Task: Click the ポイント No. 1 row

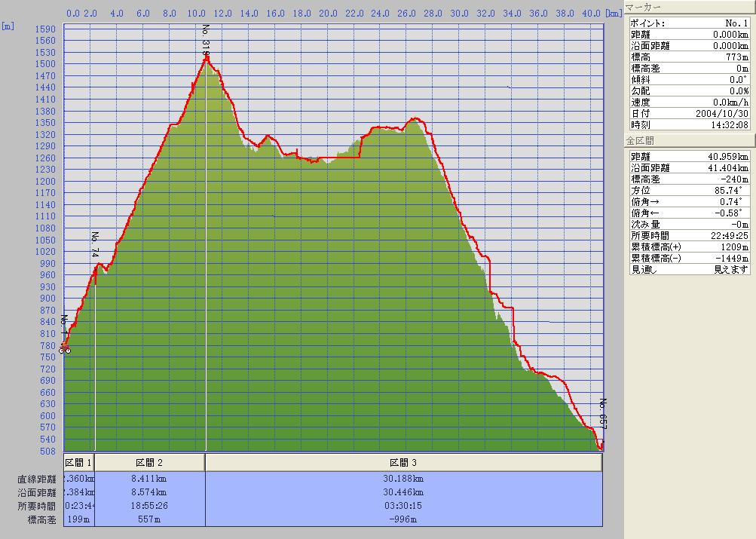Action: pos(690,23)
